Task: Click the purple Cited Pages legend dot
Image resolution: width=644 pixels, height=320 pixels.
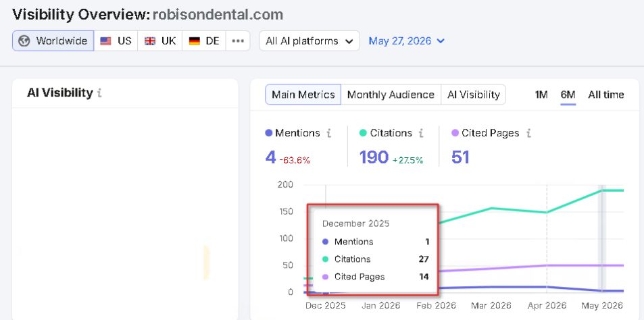Action: pos(455,133)
